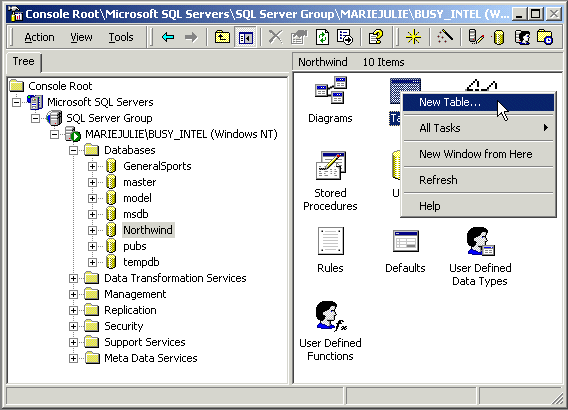
Task: Click the Run a Wizard wand icon
Action: point(444,37)
